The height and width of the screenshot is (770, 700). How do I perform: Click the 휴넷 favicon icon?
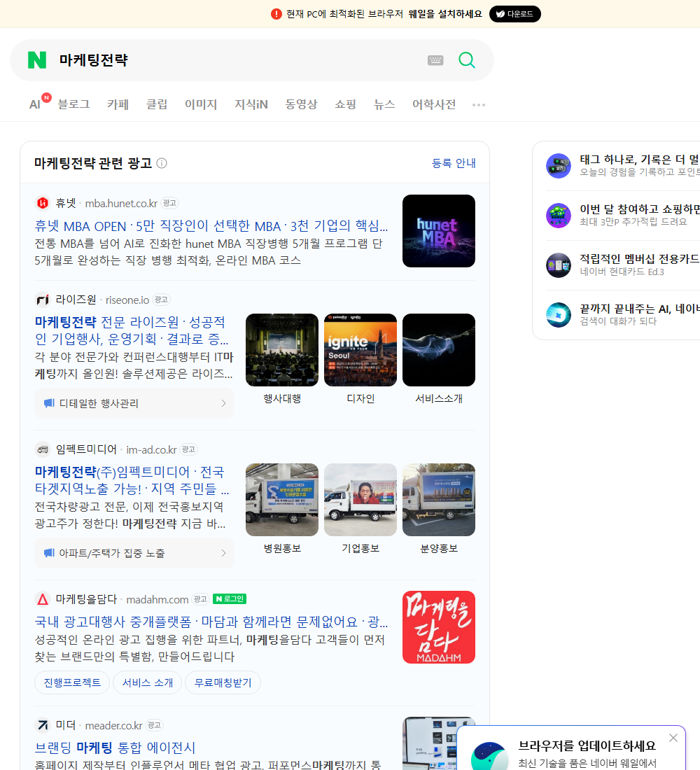pyautogui.click(x=43, y=203)
